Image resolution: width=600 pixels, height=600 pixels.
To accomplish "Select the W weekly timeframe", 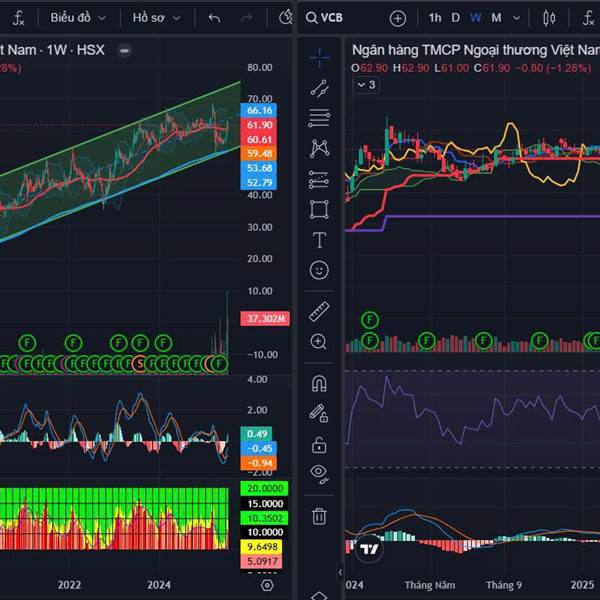I will point(476,18).
